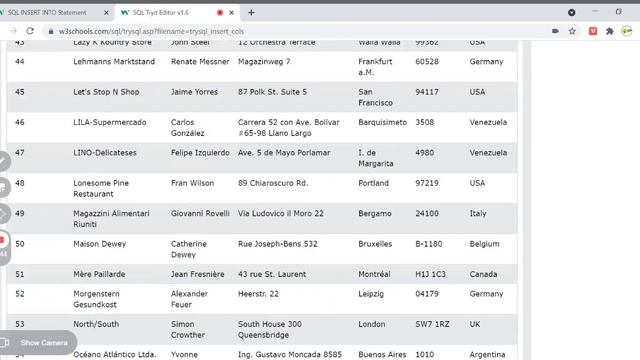Click the city 'Leipzig'
This screenshot has height=360, width=640.
point(371,294)
